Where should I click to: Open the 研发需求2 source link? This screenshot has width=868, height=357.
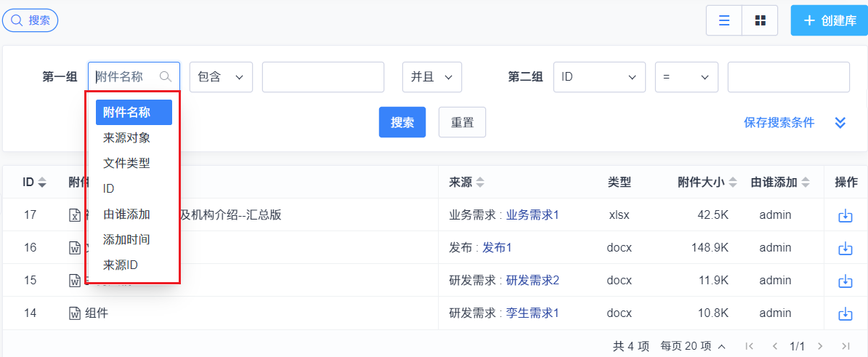pyautogui.click(x=532, y=281)
